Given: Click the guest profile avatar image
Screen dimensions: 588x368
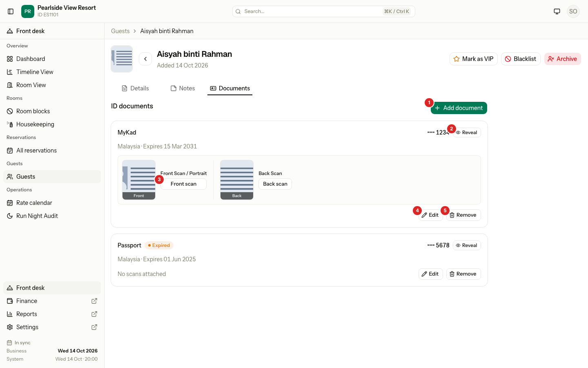Looking at the screenshot, I should [122, 59].
